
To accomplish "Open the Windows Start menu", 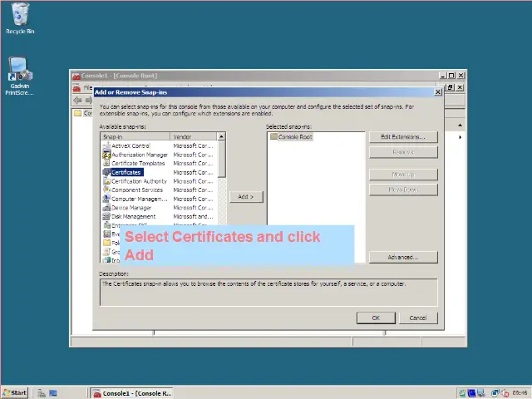I will tap(15, 392).
